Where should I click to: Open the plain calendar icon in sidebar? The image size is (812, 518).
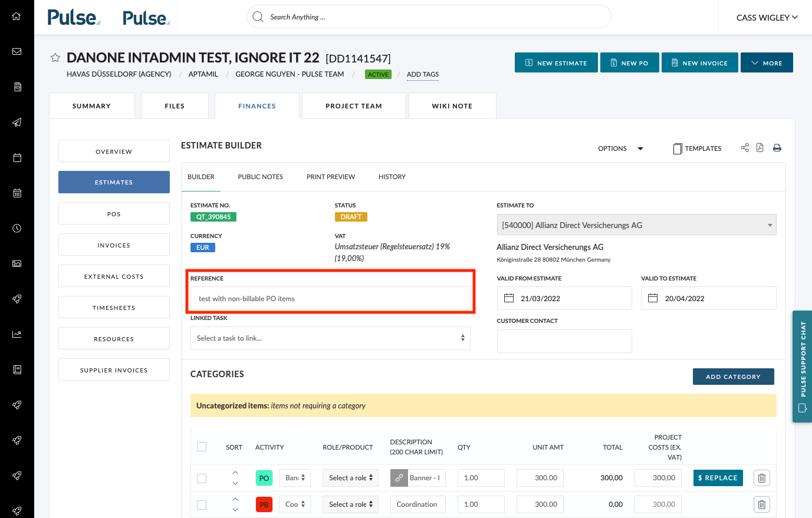coord(17,157)
